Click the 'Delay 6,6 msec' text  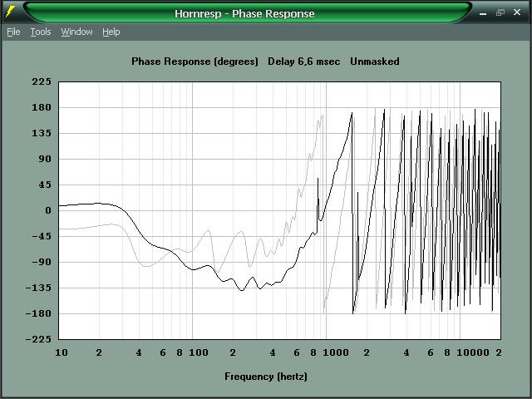[x=304, y=62]
